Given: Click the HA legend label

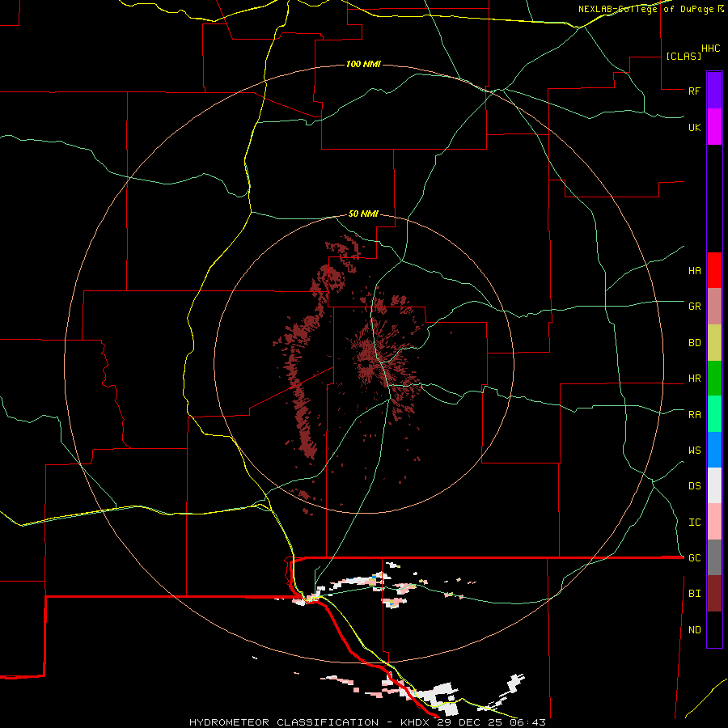Looking at the screenshot, I should click(x=694, y=271).
